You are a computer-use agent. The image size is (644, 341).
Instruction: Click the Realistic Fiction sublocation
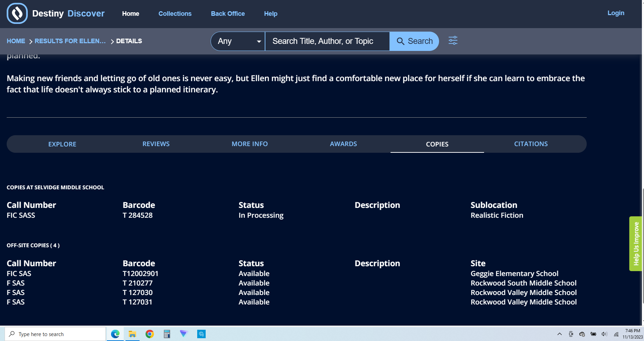point(497,215)
